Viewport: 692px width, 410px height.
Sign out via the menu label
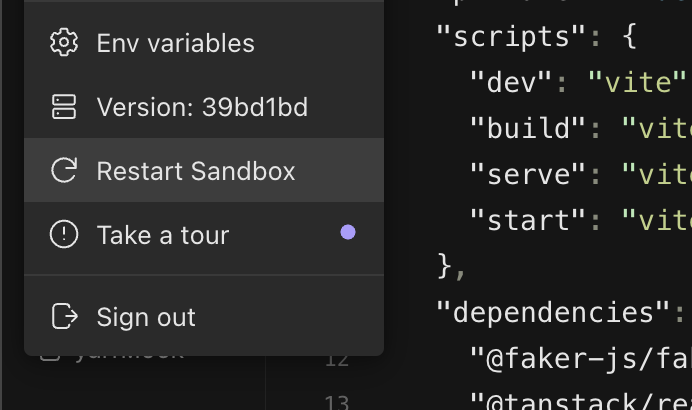point(146,317)
